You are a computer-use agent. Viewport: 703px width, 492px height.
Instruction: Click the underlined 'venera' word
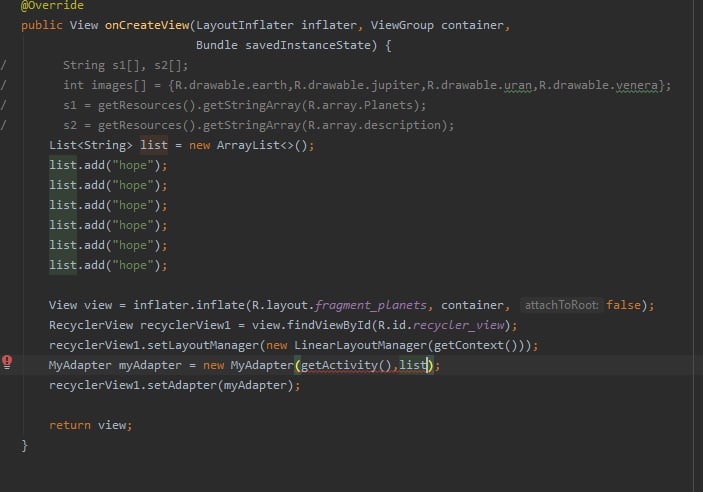coord(637,85)
